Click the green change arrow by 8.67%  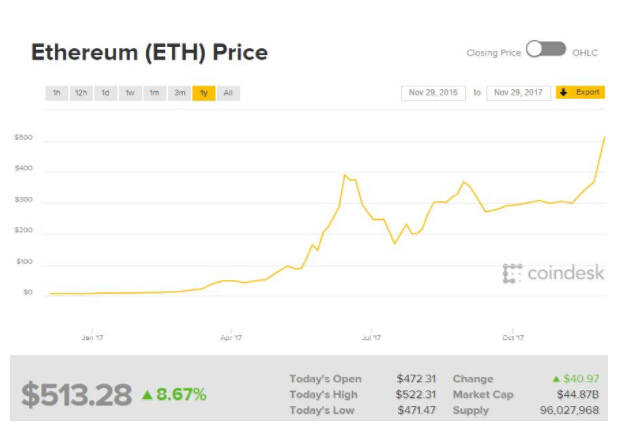[x=146, y=394]
